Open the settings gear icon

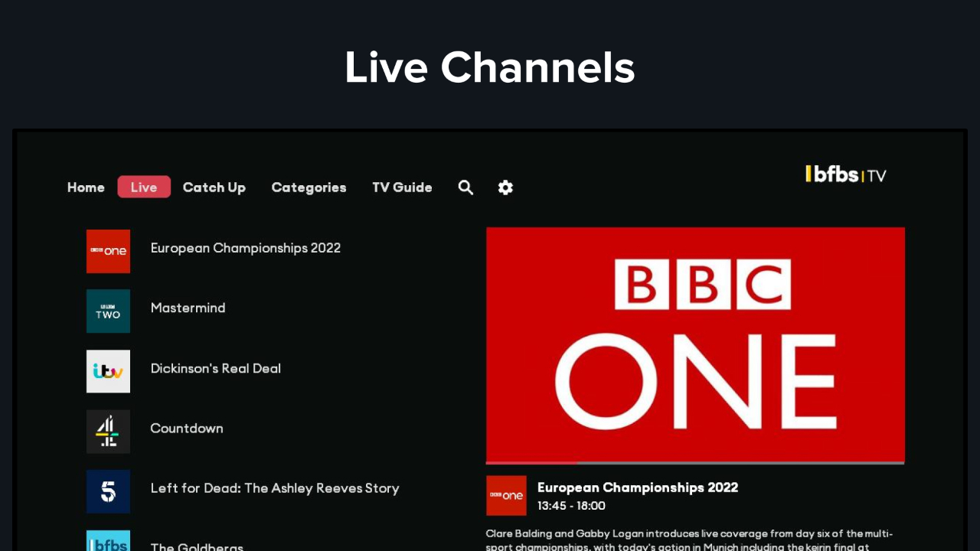click(x=505, y=187)
